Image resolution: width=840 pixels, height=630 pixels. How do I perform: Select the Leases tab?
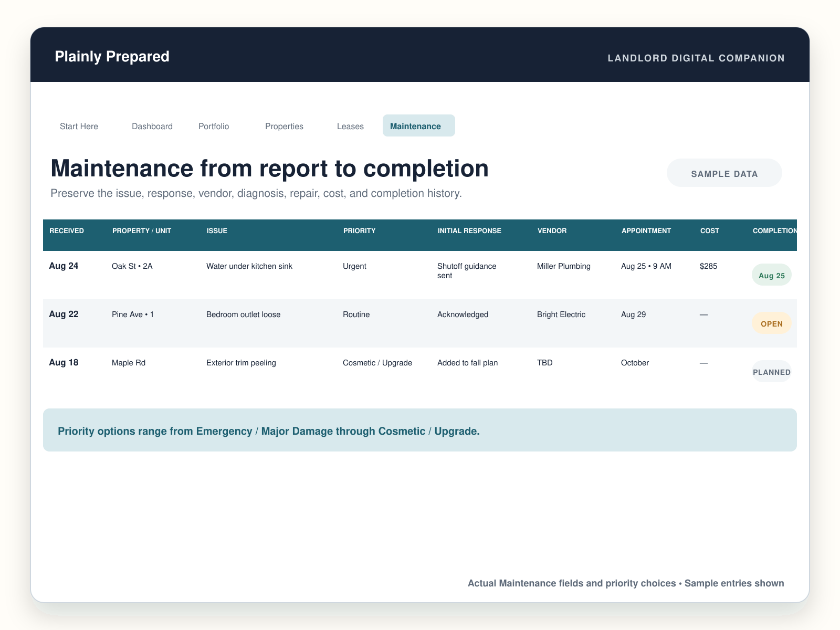(x=350, y=126)
